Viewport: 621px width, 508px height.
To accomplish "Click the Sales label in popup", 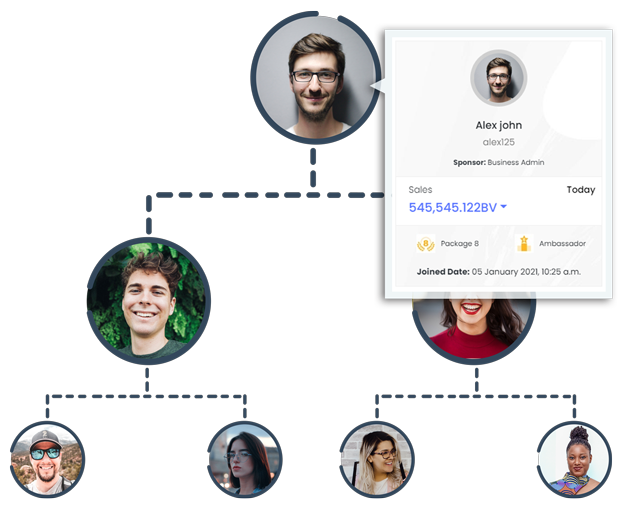I will coord(420,190).
